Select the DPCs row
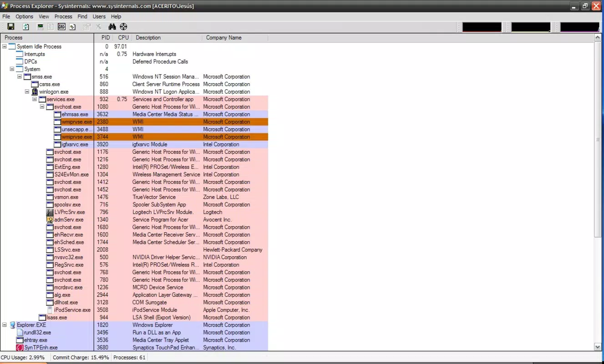Screen dimensions: 604x364 (135, 61)
